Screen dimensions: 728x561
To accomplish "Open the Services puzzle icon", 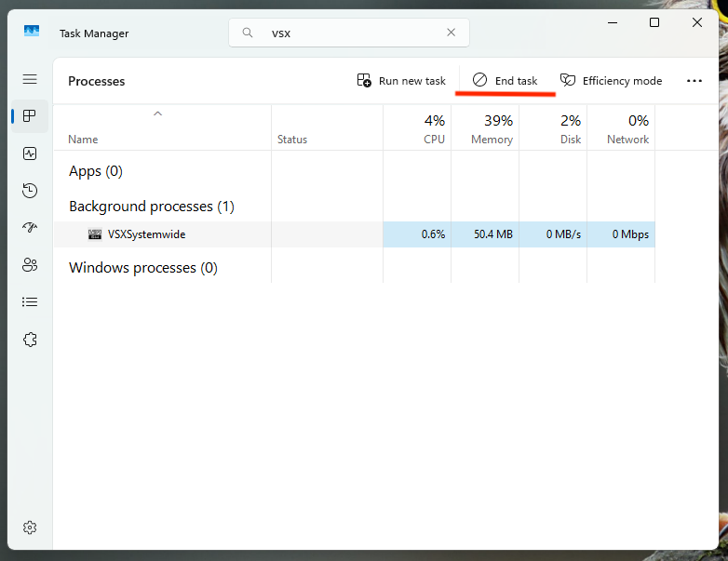I will point(30,340).
